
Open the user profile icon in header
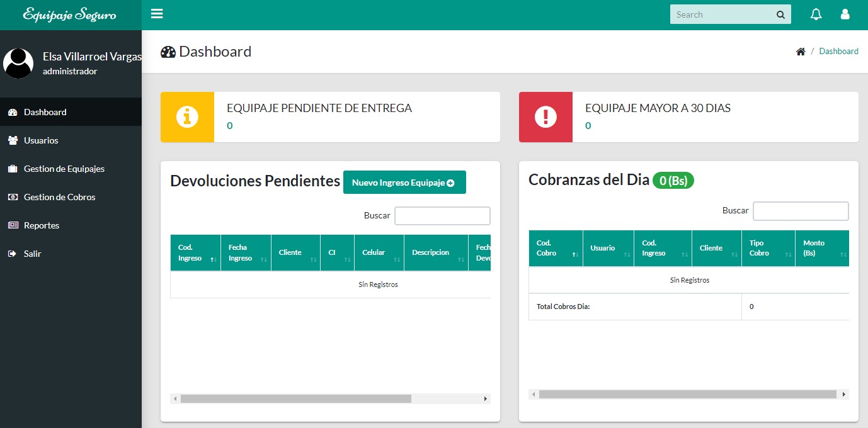click(x=845, y=14)
